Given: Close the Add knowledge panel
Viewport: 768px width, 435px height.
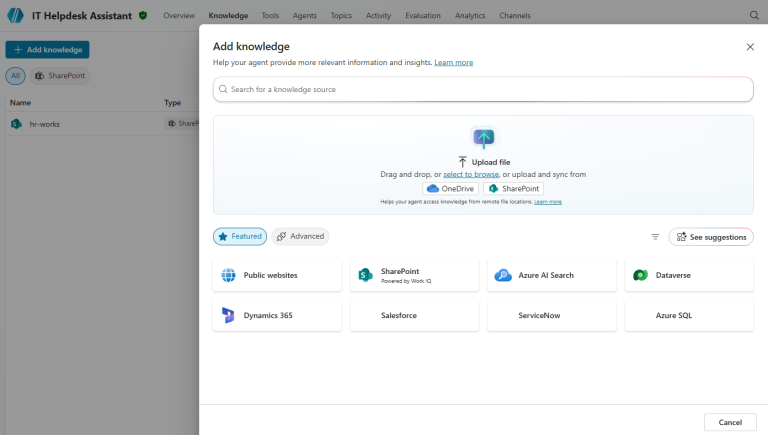Looking at the screenshot, I should tap(750, 47).
